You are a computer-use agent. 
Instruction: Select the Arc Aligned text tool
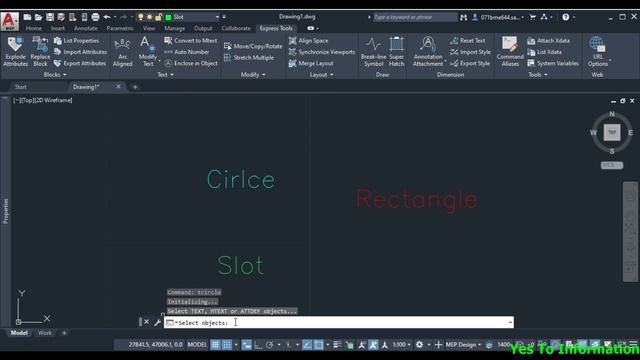coord(122,51)
